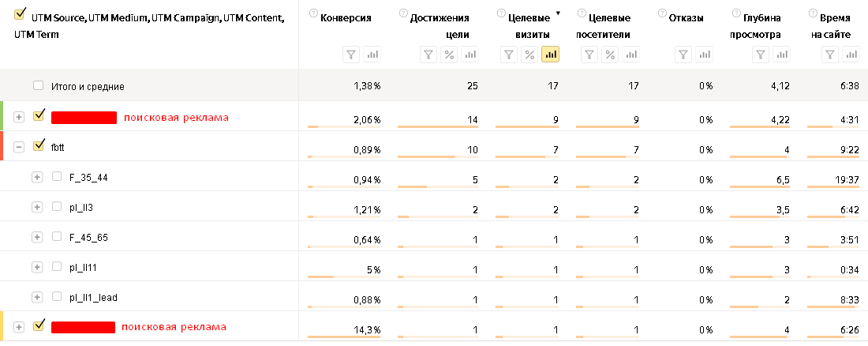Collapse the fbtt row group
This screenshot has height=346, width=868.
[x=19, y=147]
